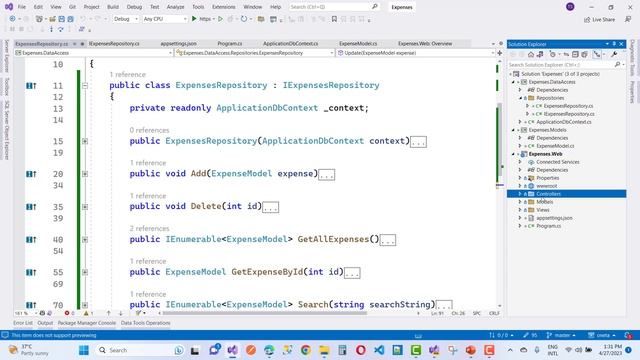Open Google Chrome from the taskbar
The width and height of the screenshot is (640, 360).
coord(306,350)
